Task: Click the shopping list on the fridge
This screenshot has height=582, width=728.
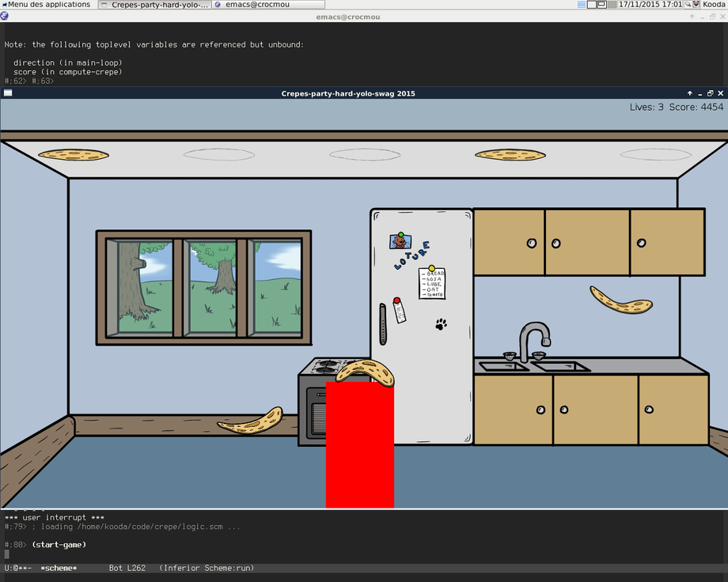Action: pyautogui.click(x=432, y=283)
